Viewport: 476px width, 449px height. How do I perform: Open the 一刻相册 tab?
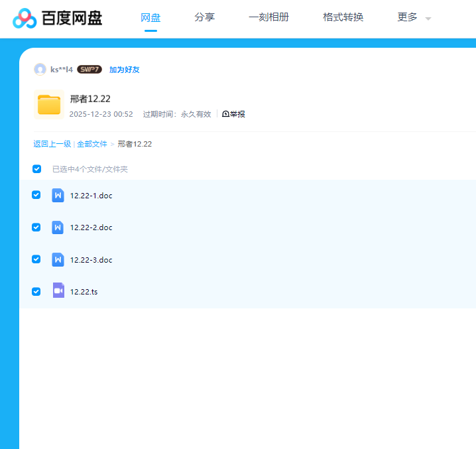click(268, 17)
